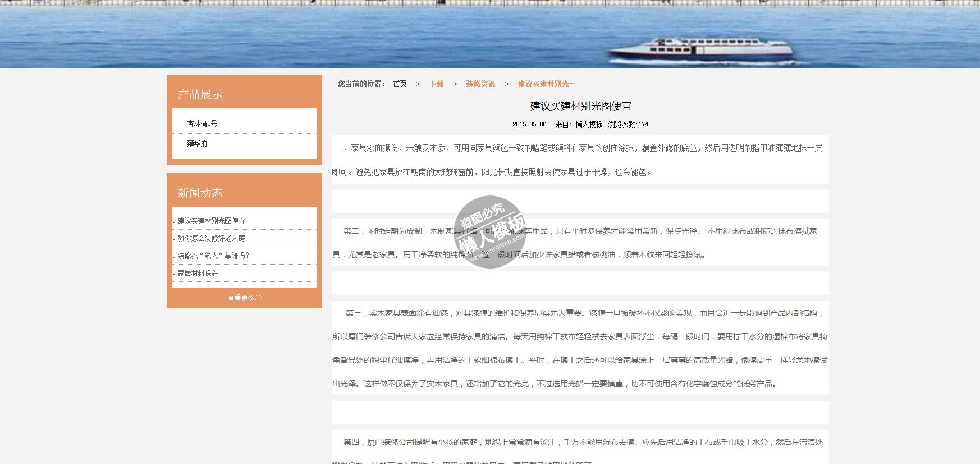Click the 新闻动态 sidebar heading
Image resolution: width=980 pixels, height=464 pixels.
[x=200, y=193]
